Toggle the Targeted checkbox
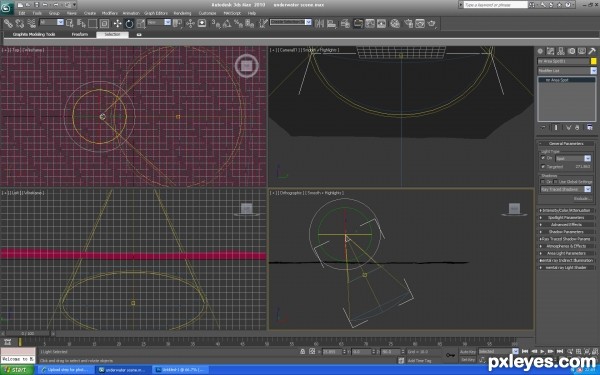The height and width of the screenshot is (375, 600). (x=543, y=166)
